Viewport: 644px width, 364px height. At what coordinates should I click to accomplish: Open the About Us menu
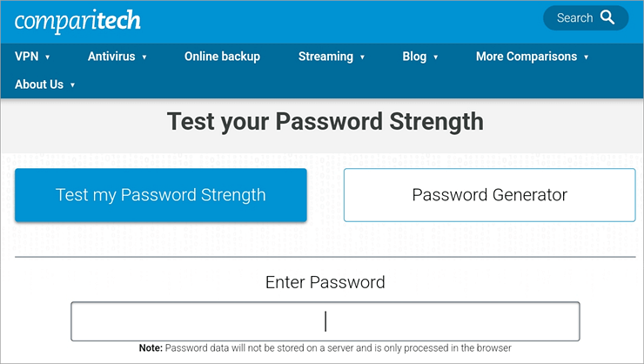[x=39, y=84]
